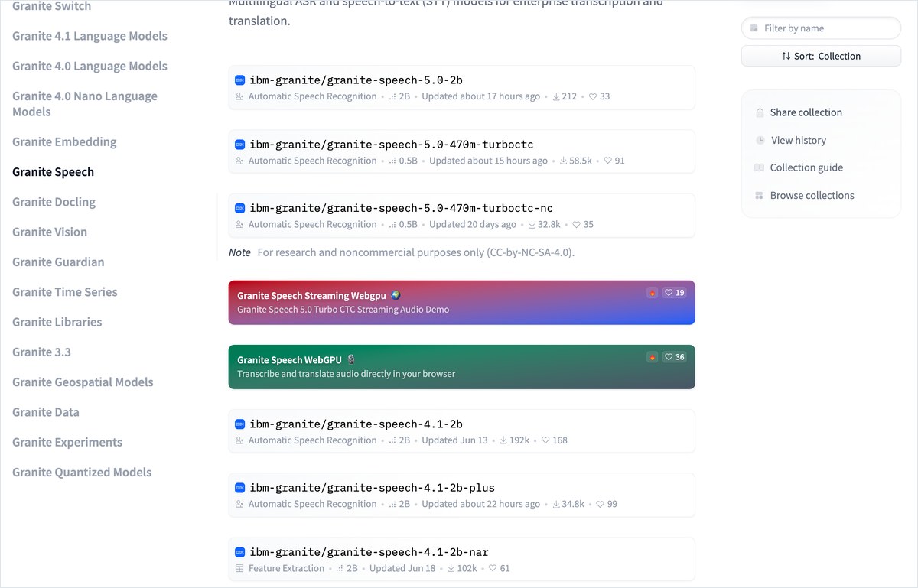
Task: Open Granite Experiments collection
Action: [67, 442]
